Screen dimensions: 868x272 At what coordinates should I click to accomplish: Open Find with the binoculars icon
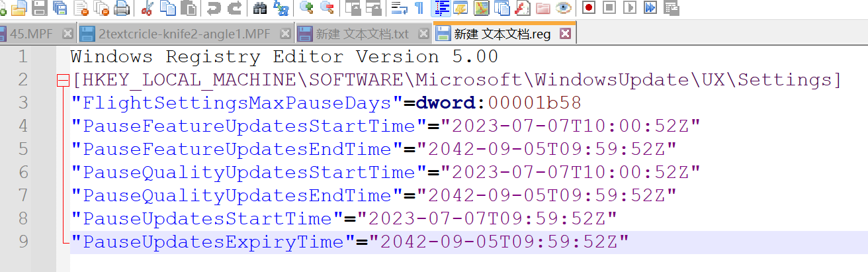tap(260, 8)
